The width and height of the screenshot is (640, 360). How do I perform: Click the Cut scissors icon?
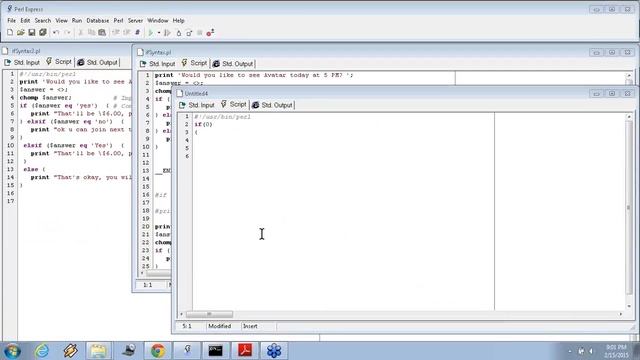80,32
